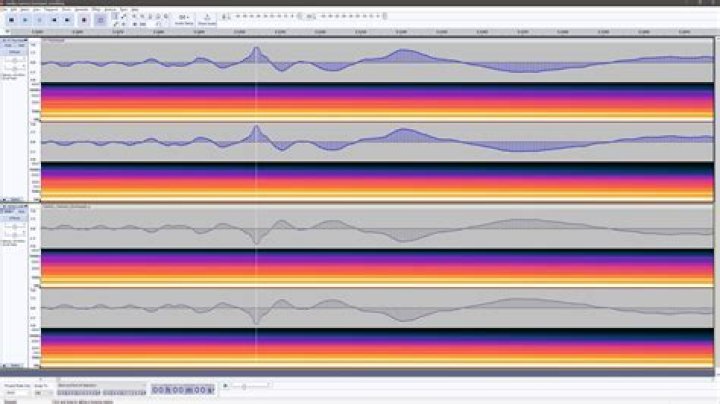Screen dimensions: 720x404
Task: Click the Stop transport button
Action: click(x=39, y=20)
